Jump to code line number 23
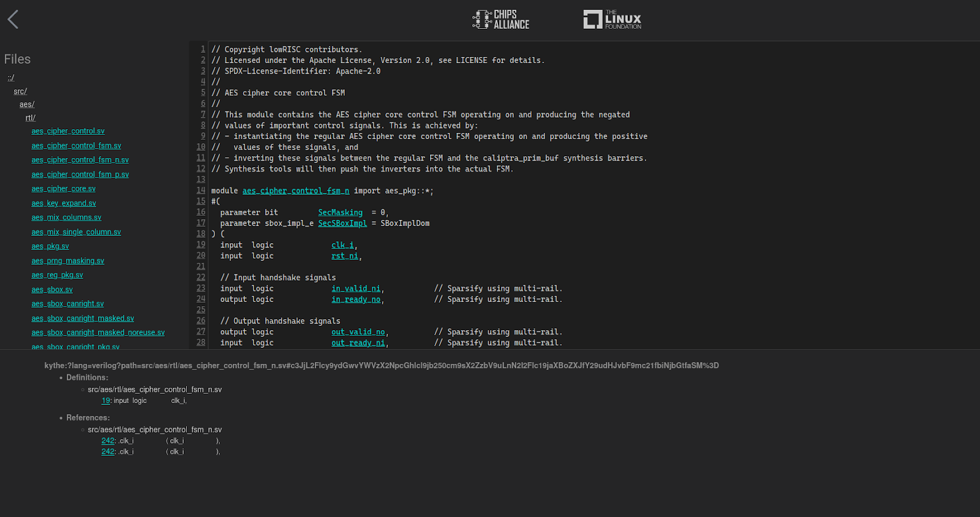Image resolution: width=980 pixels, height=517 pixels. 201,288
